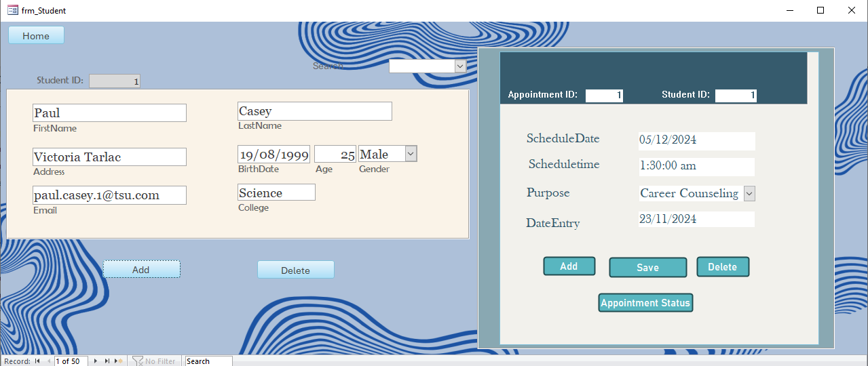The width and height of the screenshot is (868, 366).
Task: Open the student Search combo box arrow
Action: pyautogui.click(x=460, y=66)
